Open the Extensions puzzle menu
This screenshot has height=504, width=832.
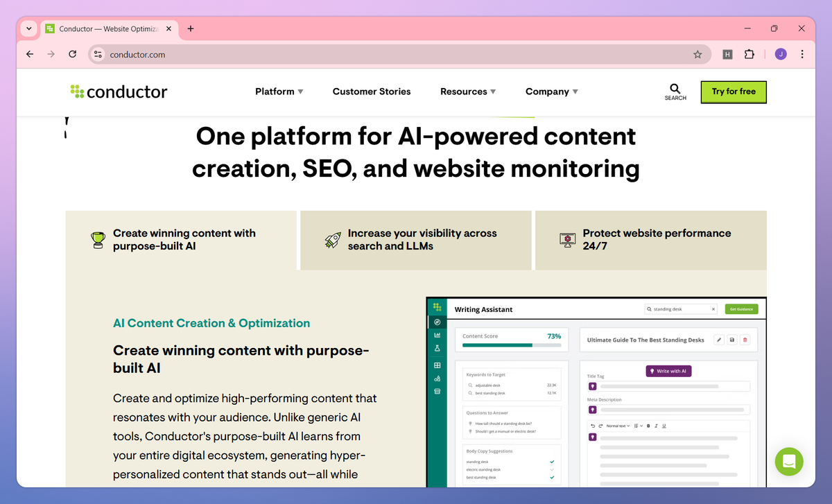coord(749,54)
